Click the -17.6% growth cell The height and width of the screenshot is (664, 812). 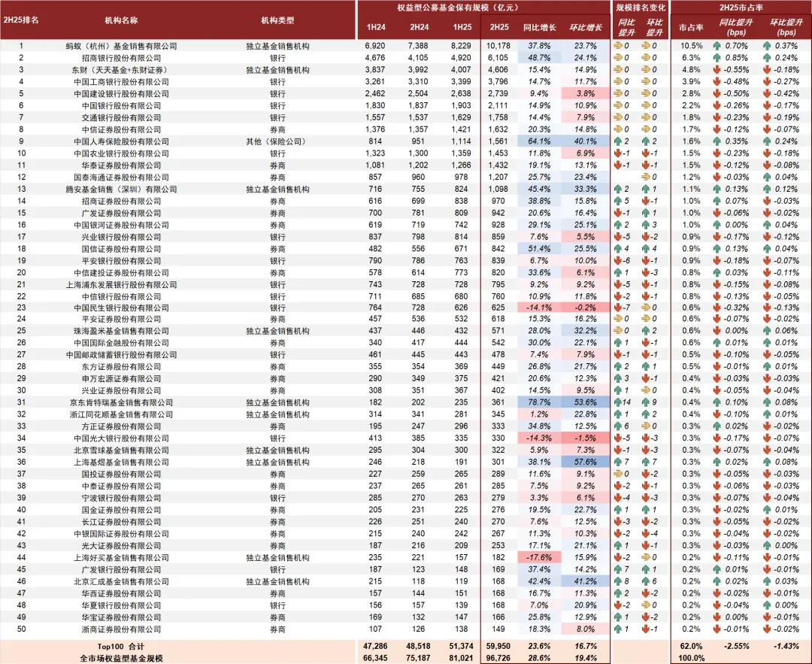click(x=539, y=557)
